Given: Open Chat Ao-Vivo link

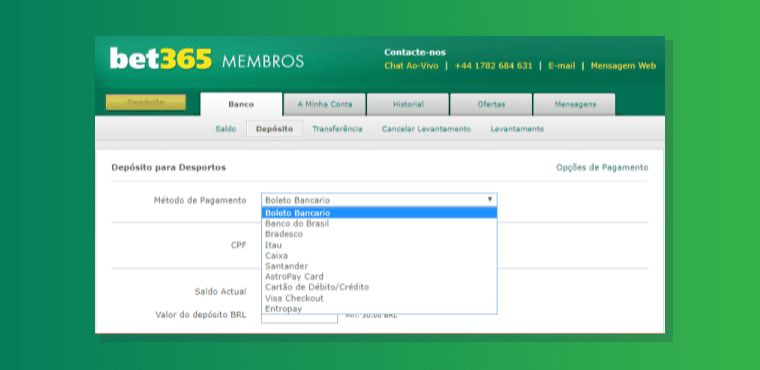Looking at the screenshot, I should coord(411,66).
